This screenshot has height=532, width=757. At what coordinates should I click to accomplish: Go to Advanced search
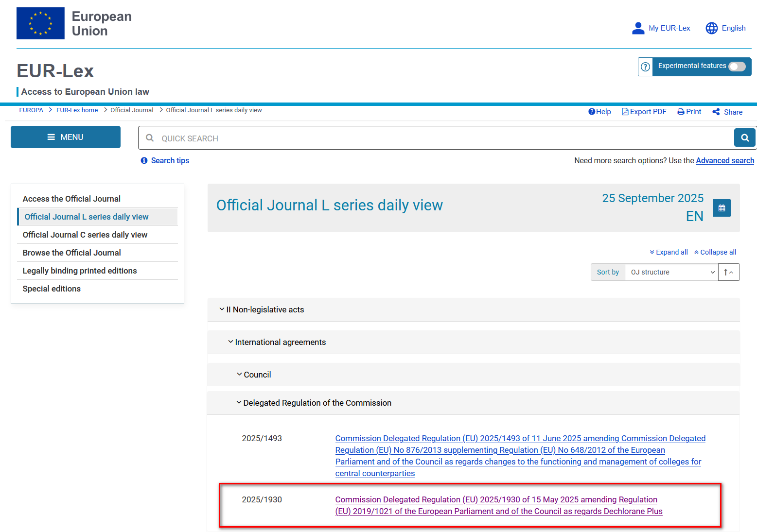point(725,160)
